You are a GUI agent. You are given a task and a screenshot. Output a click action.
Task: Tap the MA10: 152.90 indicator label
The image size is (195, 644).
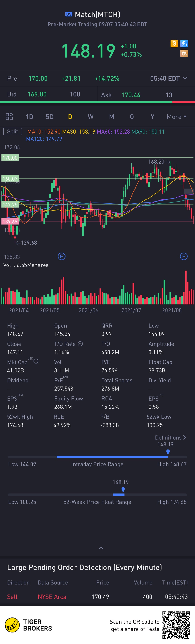(x=44, y=131)
